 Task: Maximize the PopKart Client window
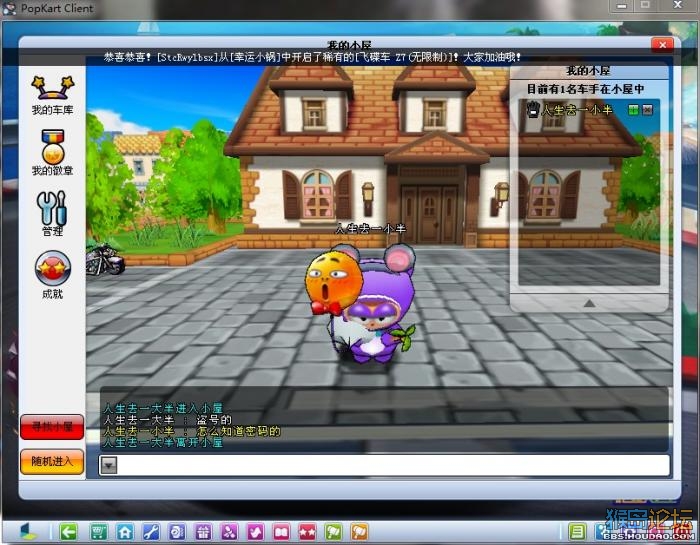tap(645, 6)
